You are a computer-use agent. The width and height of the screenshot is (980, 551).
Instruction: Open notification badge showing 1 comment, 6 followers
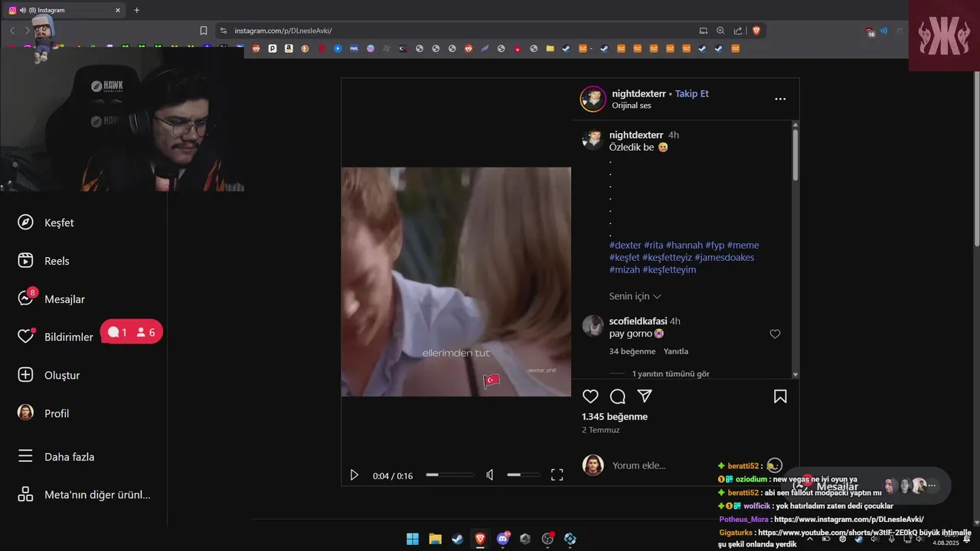coord(132,332)
